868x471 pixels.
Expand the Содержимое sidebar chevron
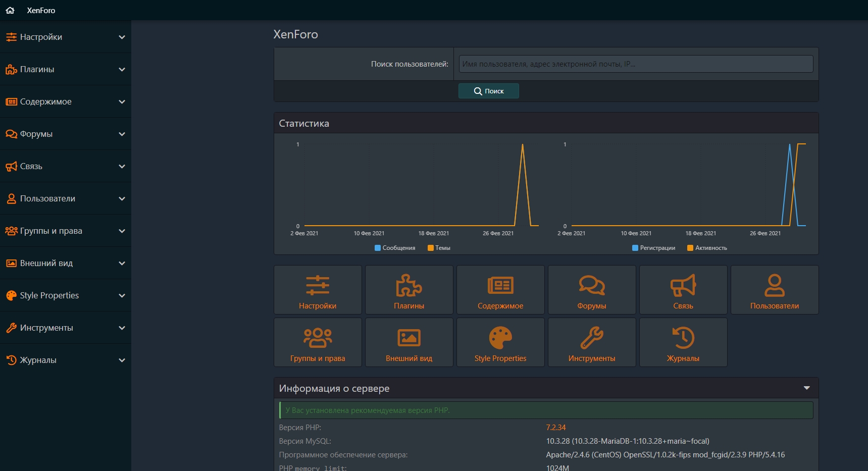122,101
